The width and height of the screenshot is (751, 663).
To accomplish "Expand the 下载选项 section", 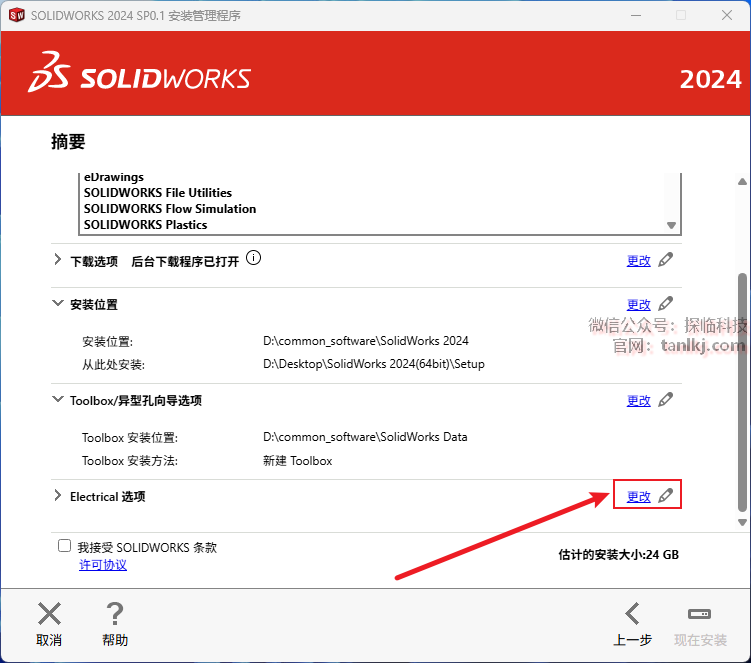I will [57, 260].
